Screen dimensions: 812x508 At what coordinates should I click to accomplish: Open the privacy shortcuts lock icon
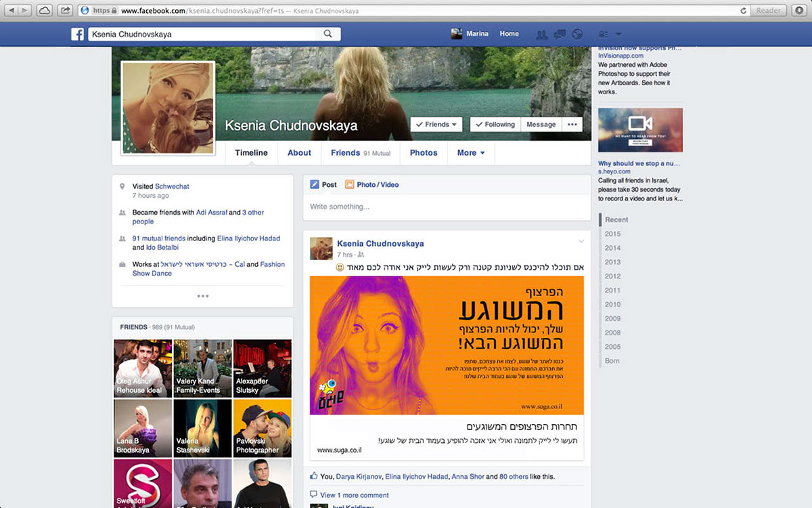pyautogui.click(x=604, y=34)
